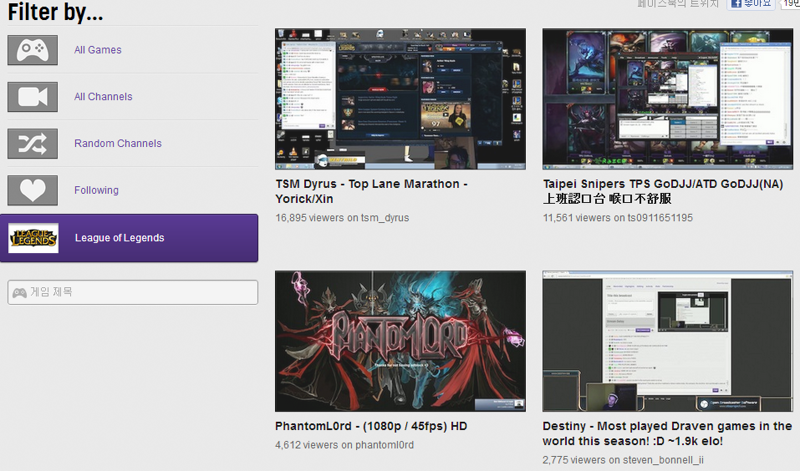Screen dimensions: 800x471
Task: Click the heart icon for Following
Action: 33,190
